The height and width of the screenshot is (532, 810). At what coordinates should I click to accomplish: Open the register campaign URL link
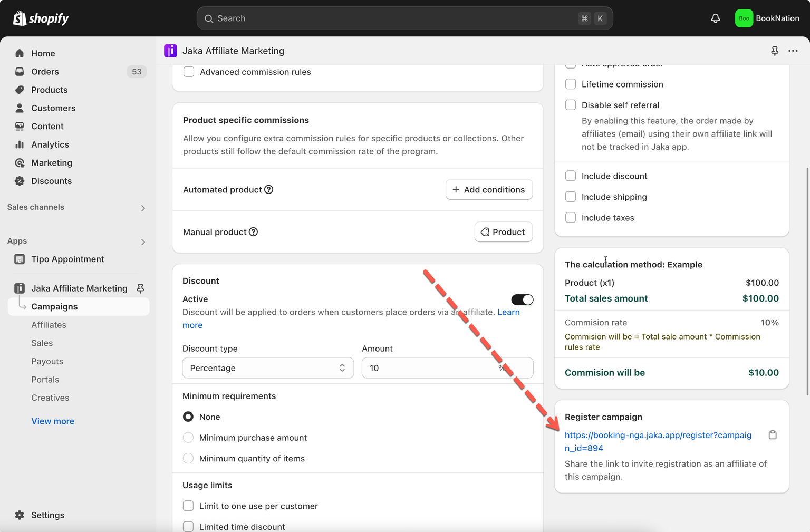click(x=658, y=436)
